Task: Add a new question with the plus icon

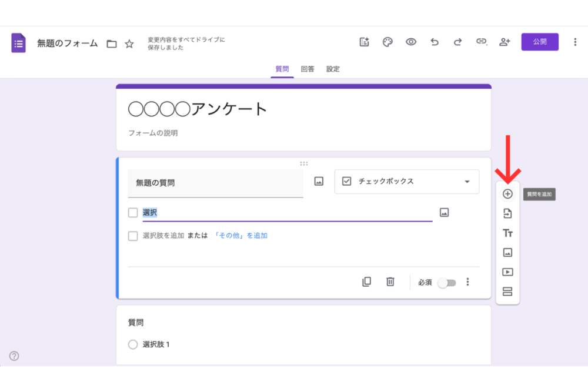Action: (x=507, y=193)
